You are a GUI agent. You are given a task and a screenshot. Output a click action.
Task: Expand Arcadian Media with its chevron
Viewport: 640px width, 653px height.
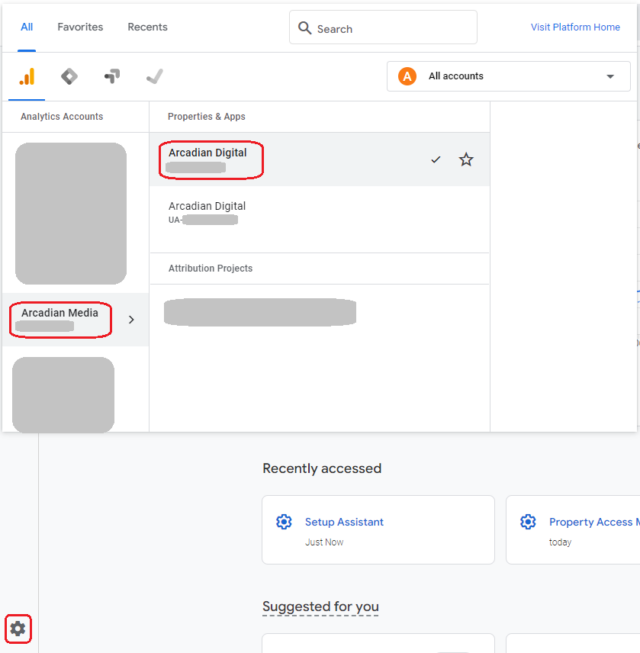[x=131, y=319]
